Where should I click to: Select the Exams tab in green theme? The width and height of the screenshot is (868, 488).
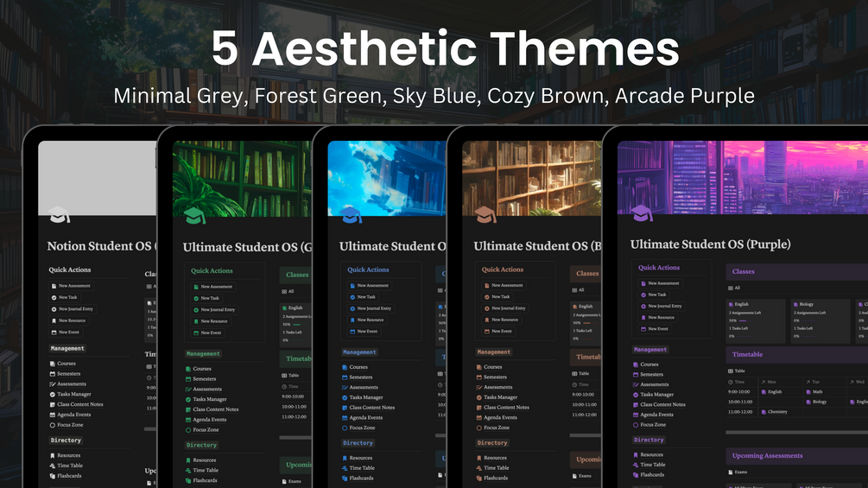pyautogui.click(x=292, y=481)
